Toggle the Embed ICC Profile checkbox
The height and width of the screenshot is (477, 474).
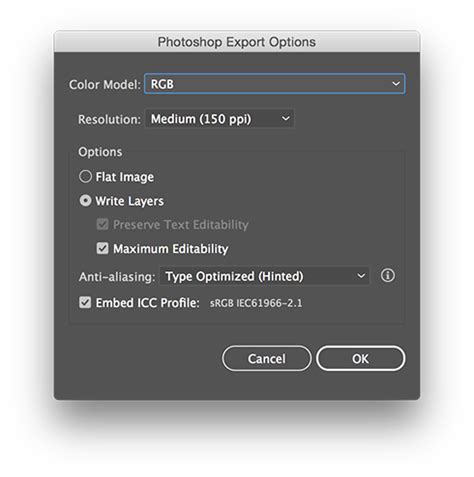(85, 303)
